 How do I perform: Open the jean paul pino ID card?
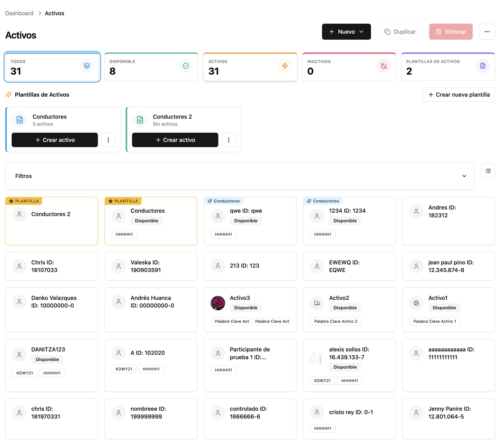pos(448,266)
